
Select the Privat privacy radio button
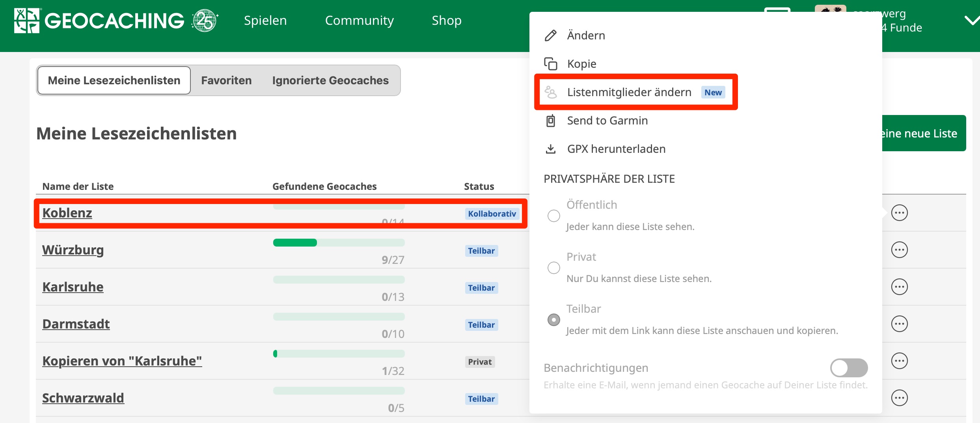(x=554, y=268)
